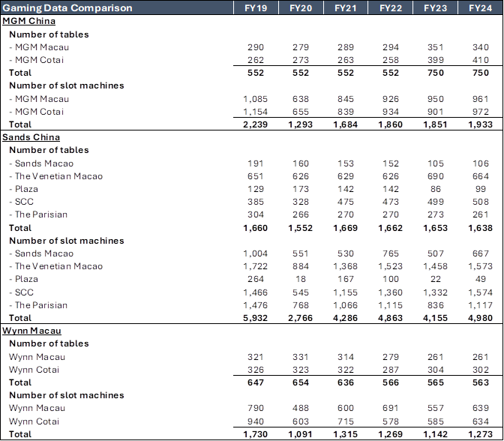Viewport: 504px width, 441px height.
Task: Select Venetian Macao slot machines FY20 value 884
Action: point(301,266)
